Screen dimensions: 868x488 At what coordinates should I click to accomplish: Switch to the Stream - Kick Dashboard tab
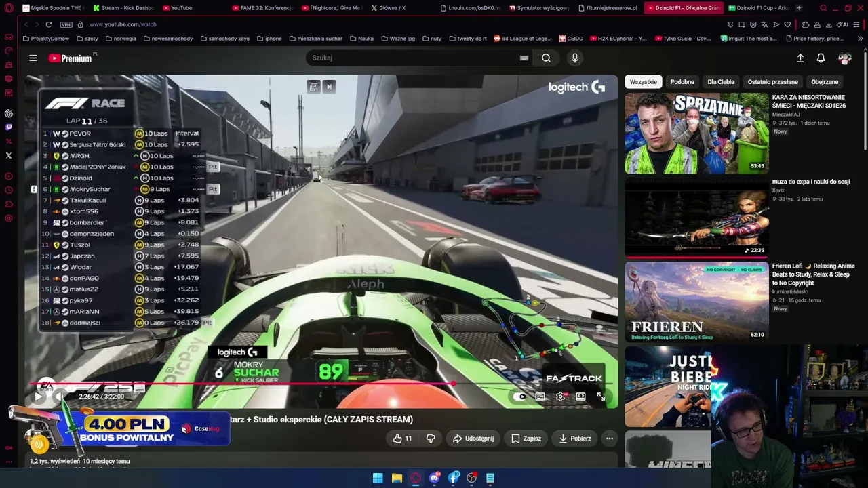click(x=123, y=8)
